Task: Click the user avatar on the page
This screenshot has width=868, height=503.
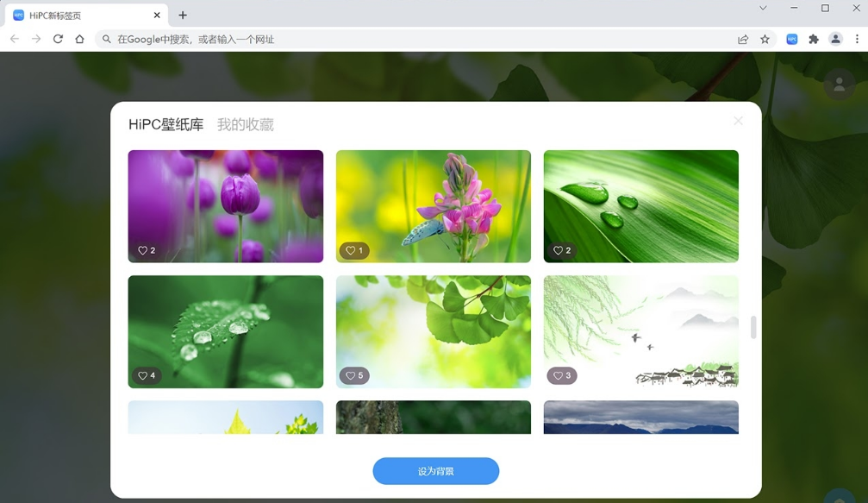Action: [839, 84]
